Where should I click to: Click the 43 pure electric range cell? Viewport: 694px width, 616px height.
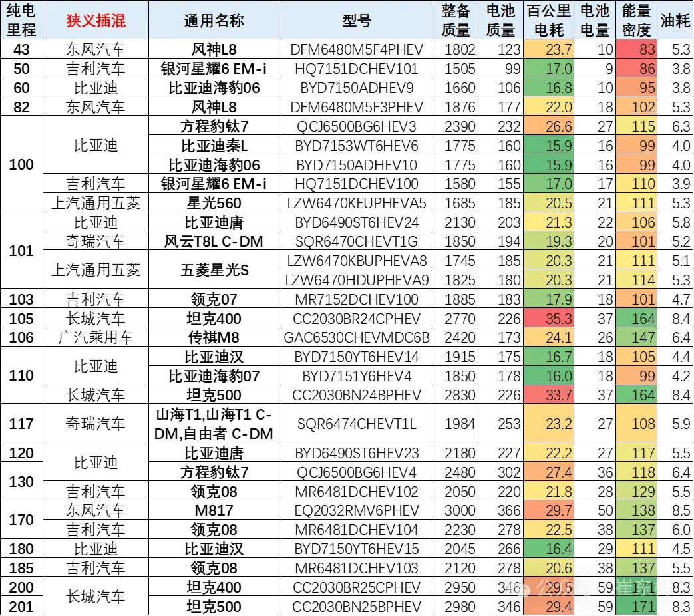click(21, 49)
